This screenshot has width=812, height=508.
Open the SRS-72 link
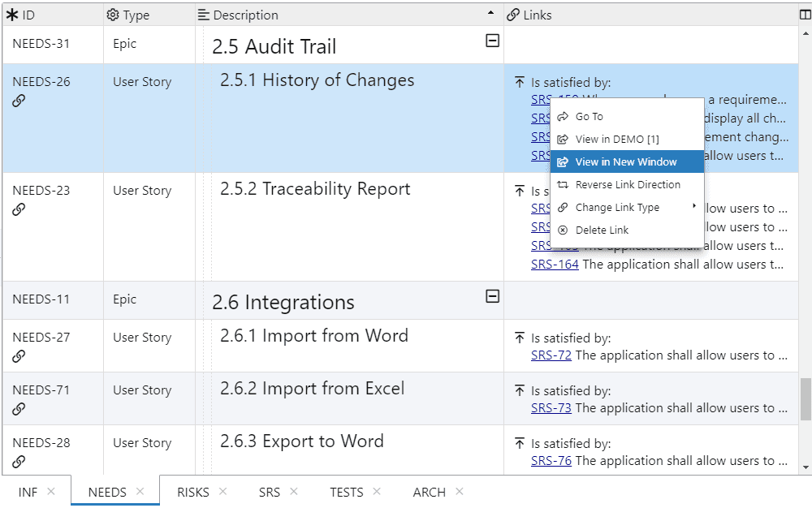point(551,355)
